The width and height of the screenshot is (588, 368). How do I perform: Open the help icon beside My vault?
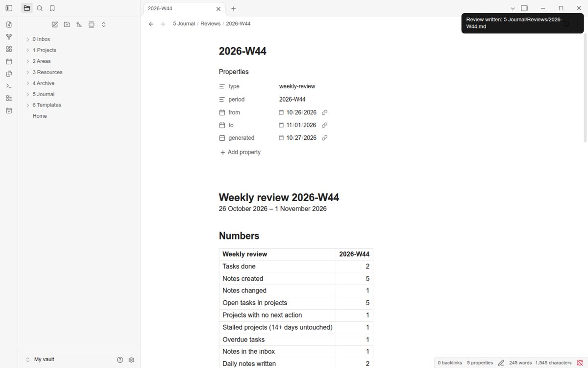coord(120,360)
